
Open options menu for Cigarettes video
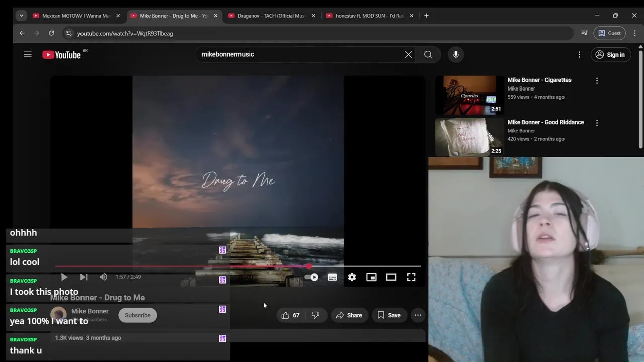(597, 81)
